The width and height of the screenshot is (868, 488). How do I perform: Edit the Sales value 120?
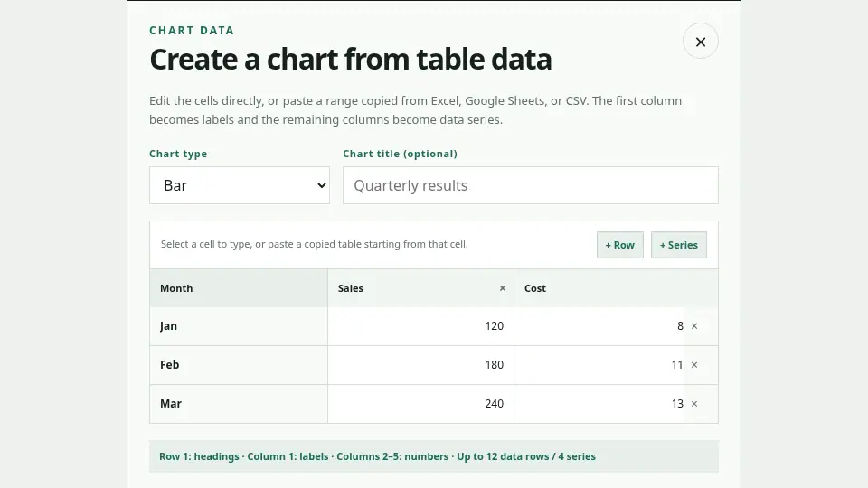[420, 326]
